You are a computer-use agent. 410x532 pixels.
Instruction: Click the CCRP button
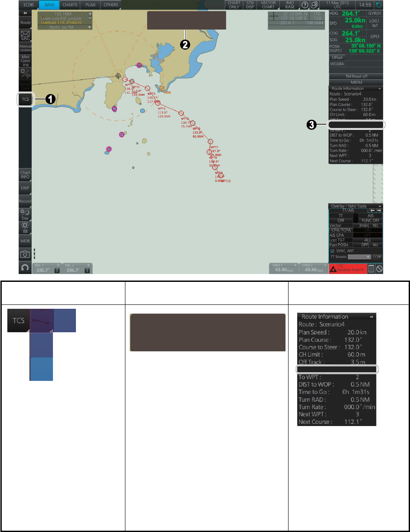tap(377, 257)
